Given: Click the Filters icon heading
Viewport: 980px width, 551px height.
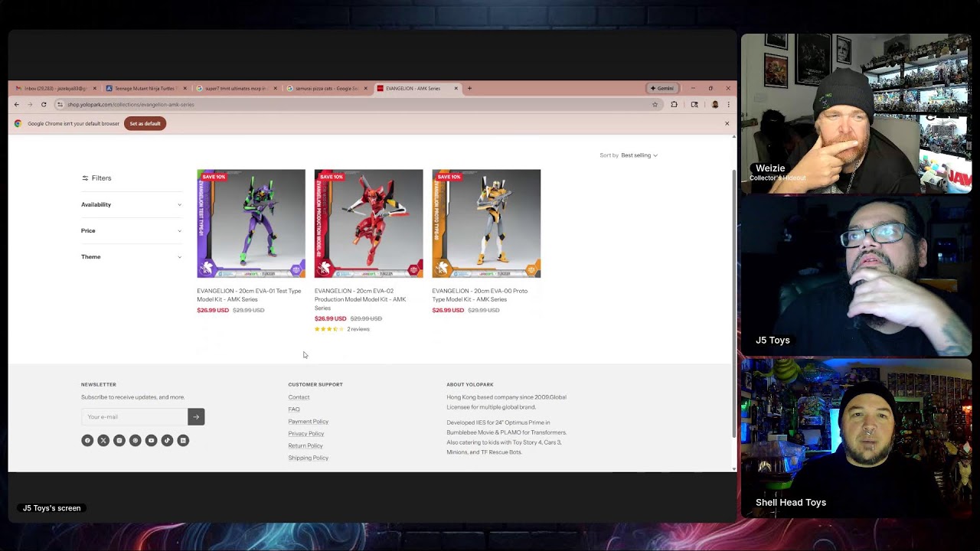Looking at the screenshot, I should point(96,178).
